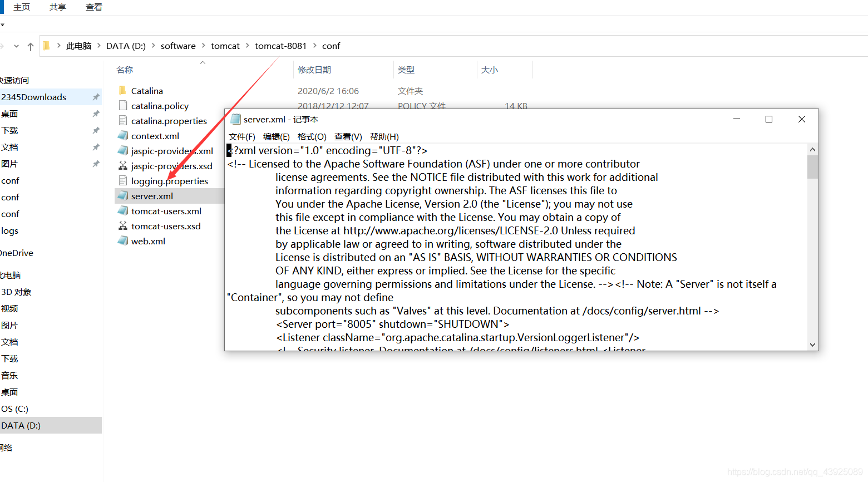Viewport: 868px width, 482px height.
Task: Select OS (C:) drive in navigation pane
Action: pos(14,409)
